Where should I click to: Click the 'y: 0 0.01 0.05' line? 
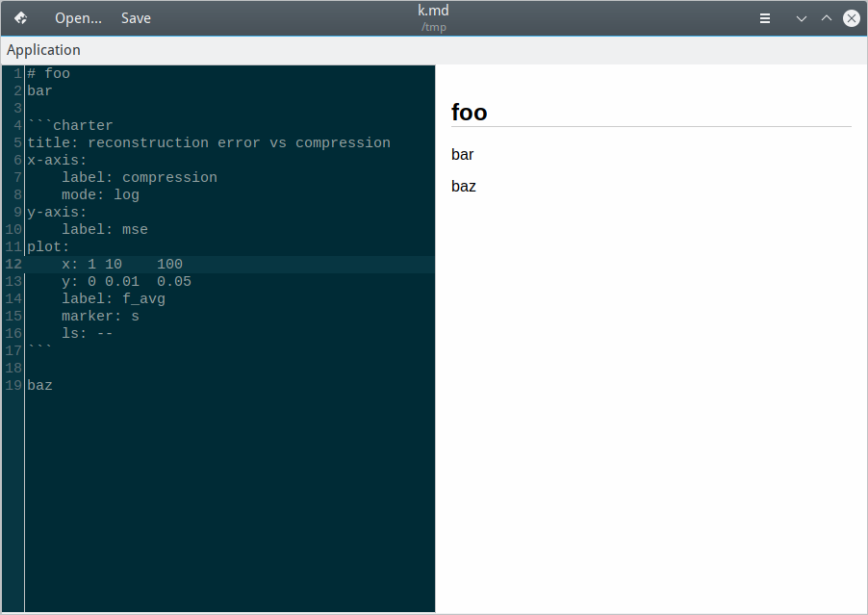pos(126,282)
